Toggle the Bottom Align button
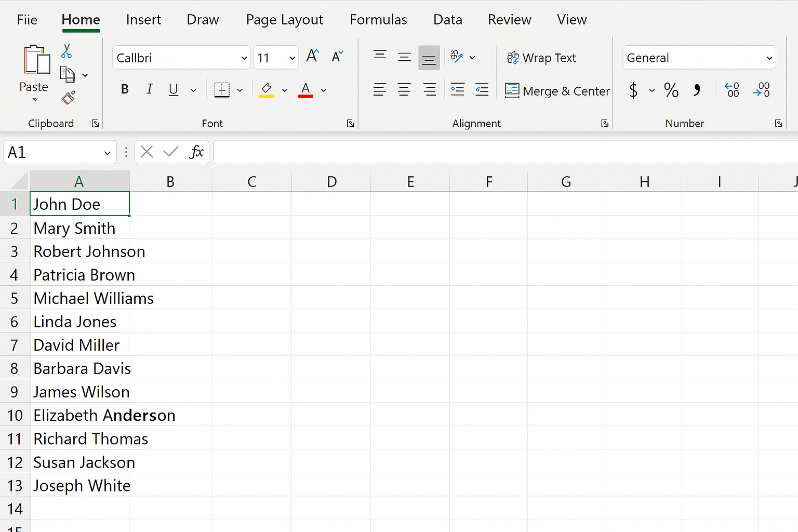This screenshot has height=532, width=798. (429, 58)
